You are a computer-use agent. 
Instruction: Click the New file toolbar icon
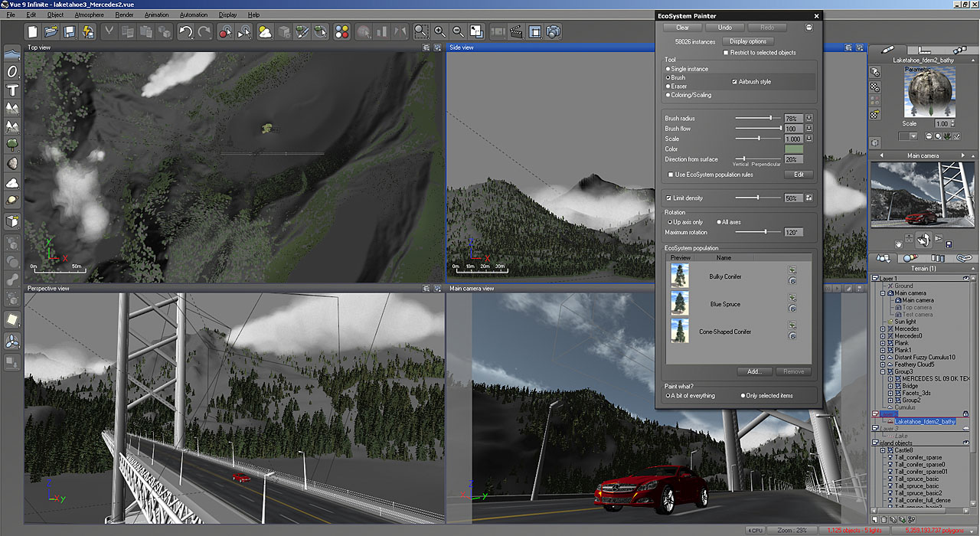(x=33, y=31)
